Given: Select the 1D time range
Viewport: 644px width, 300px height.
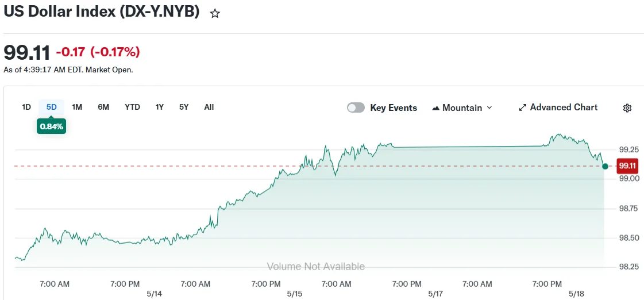Looking at the screenshot, I should [x=26, y=107].
